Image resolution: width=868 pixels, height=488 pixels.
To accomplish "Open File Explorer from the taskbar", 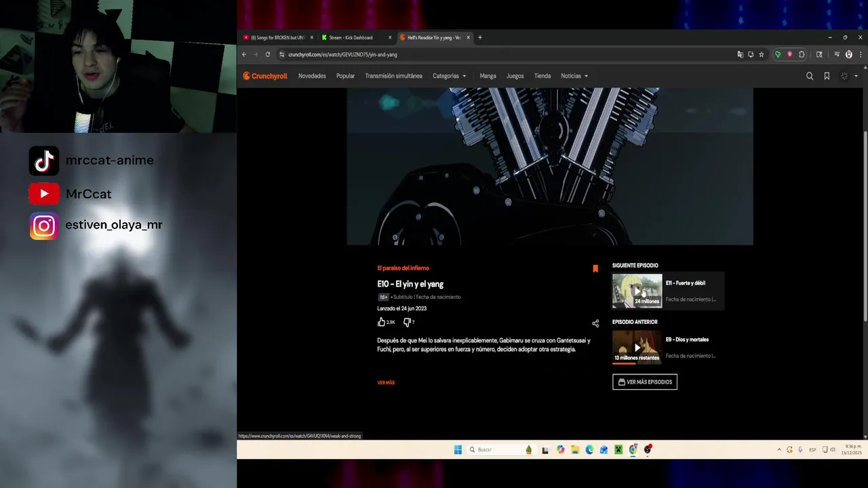I will tap(575, 449).
